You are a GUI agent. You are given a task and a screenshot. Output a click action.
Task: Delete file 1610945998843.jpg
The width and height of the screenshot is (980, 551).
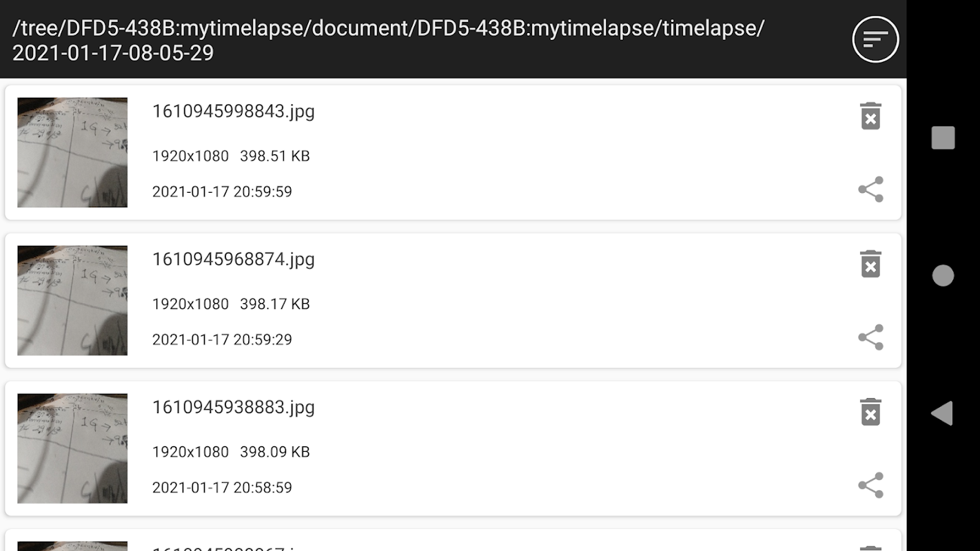pyautogui.click(x=870, y=116)
